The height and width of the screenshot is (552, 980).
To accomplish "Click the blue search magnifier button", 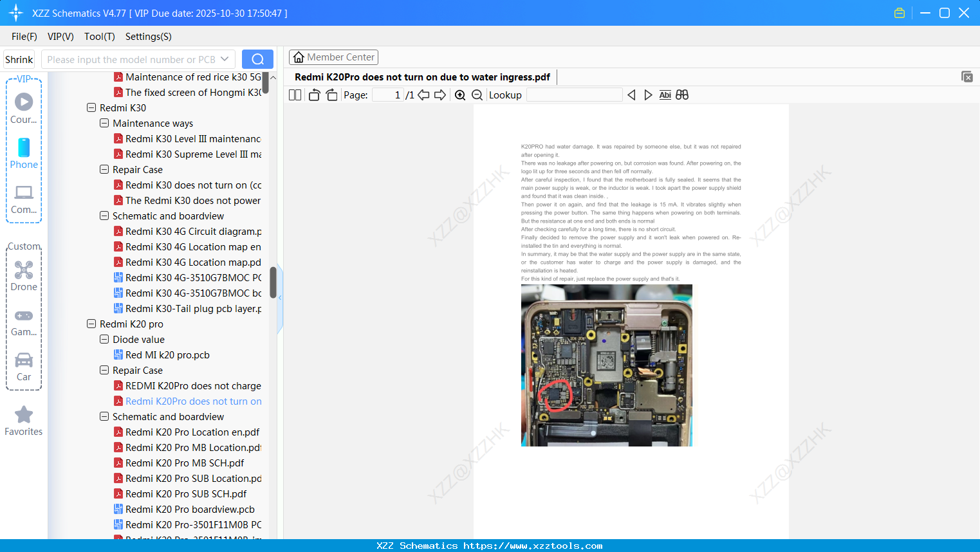I will click(x=257, y=59).
